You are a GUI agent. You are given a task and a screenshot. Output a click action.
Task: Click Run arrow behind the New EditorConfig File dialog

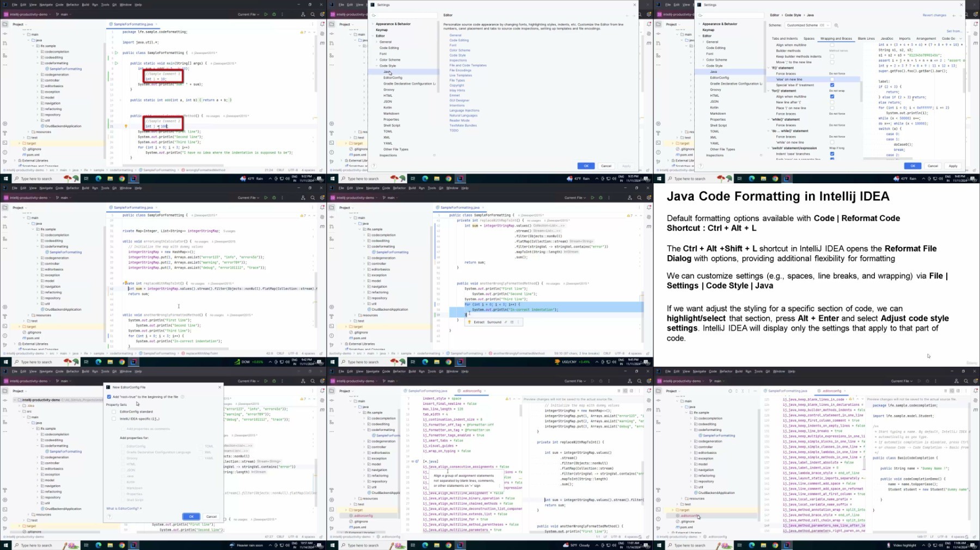266,381
